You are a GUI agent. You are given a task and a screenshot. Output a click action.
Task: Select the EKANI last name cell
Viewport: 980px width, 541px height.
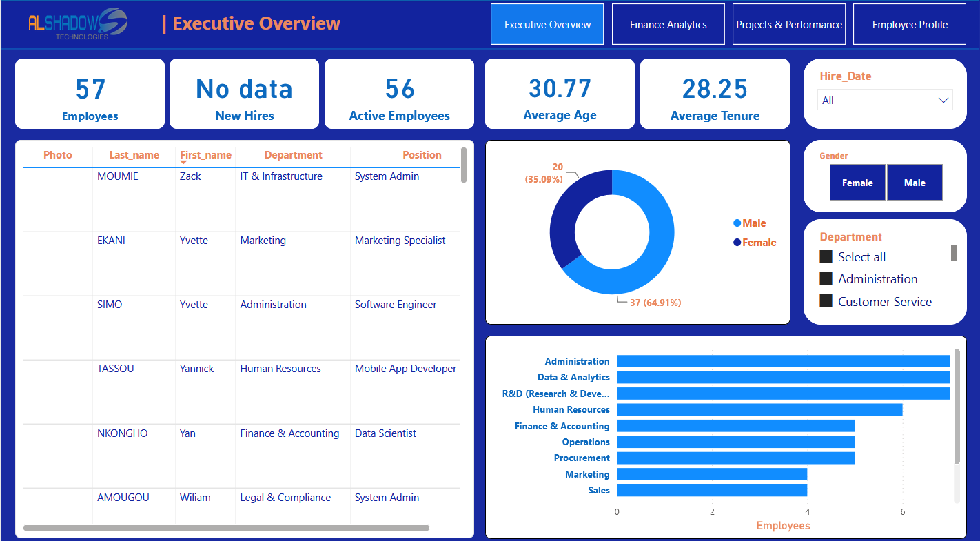[x=111, y=241]
